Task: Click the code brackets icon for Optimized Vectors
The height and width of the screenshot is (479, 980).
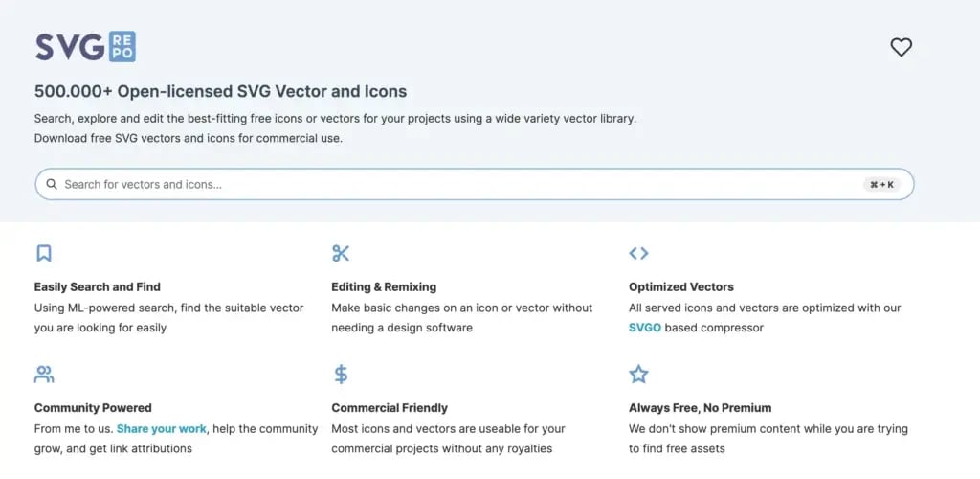Action: pos(638,253)
